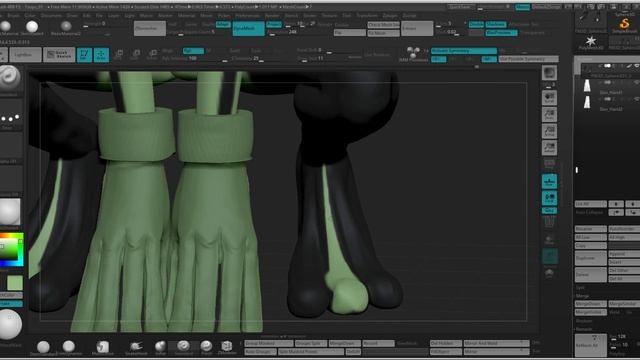Choose the Inflat brush

[x=160, y=348]
